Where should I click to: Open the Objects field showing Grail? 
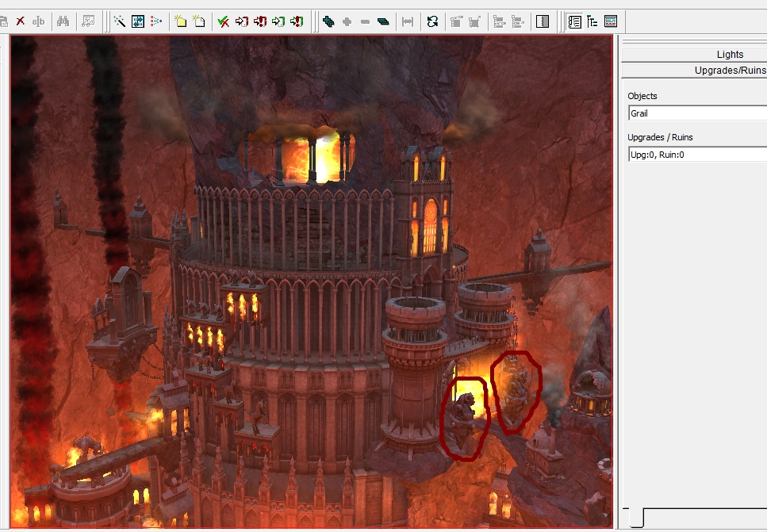pos(697,113)
